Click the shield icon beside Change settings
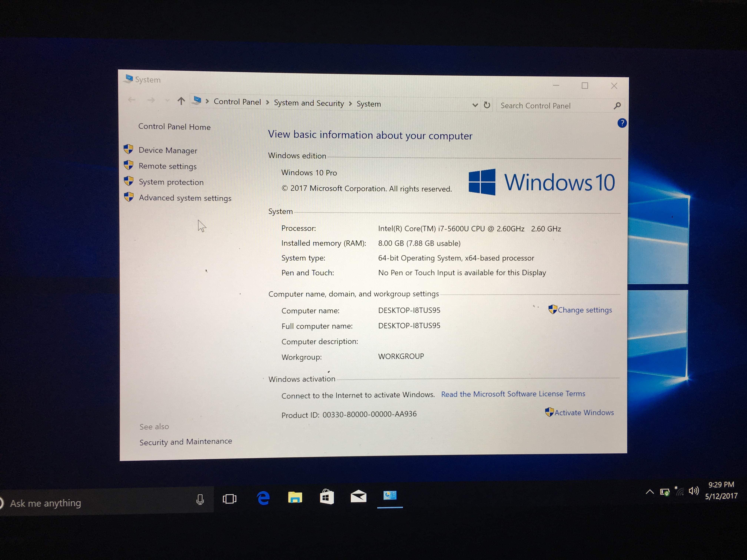 tap(552, 309)
